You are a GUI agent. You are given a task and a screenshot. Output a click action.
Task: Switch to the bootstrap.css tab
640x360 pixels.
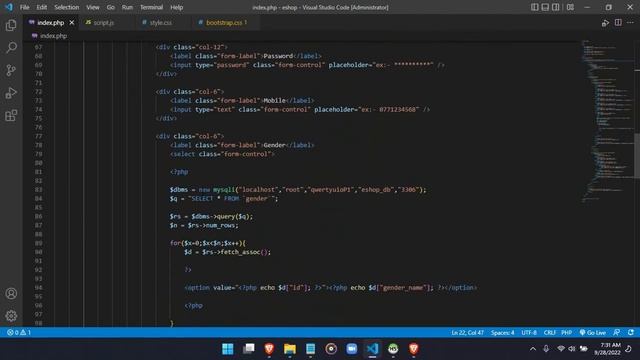223,23
